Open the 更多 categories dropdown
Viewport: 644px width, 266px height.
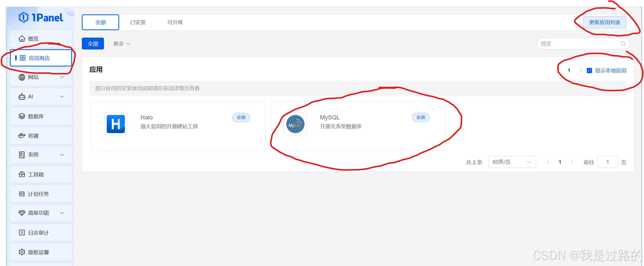pyautogui.click(x=121, y=44)
